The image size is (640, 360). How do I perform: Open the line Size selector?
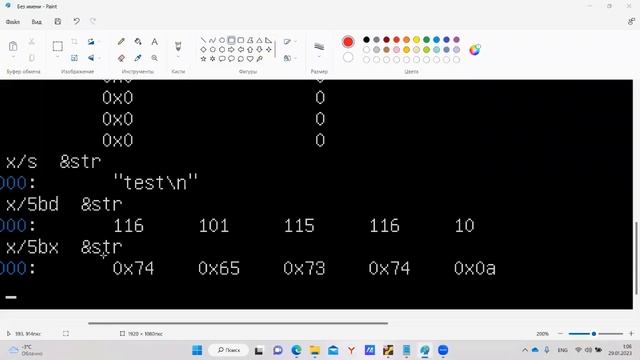tap(319, 49)
